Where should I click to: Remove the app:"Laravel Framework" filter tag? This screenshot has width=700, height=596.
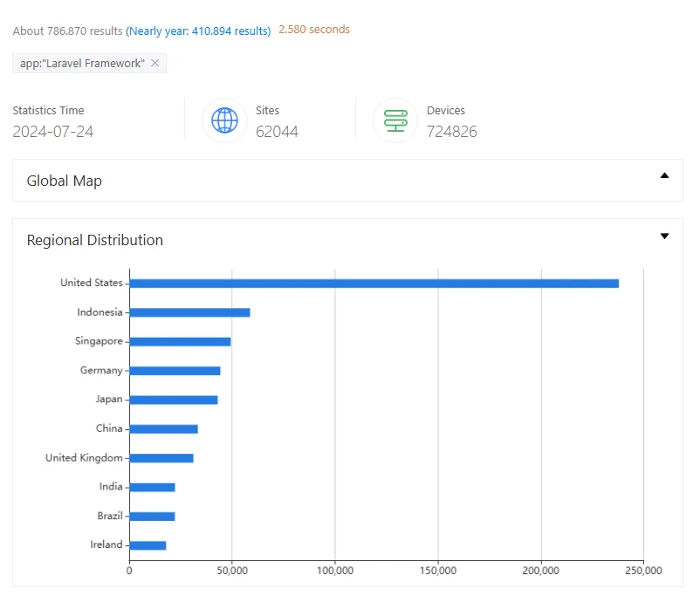[154, 63]
